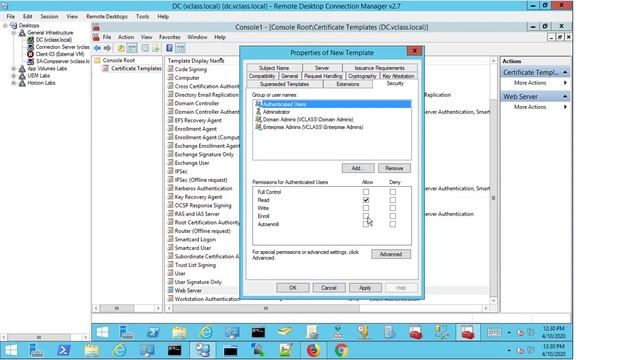Open the Superseded Templates tab

pos(284,84)
